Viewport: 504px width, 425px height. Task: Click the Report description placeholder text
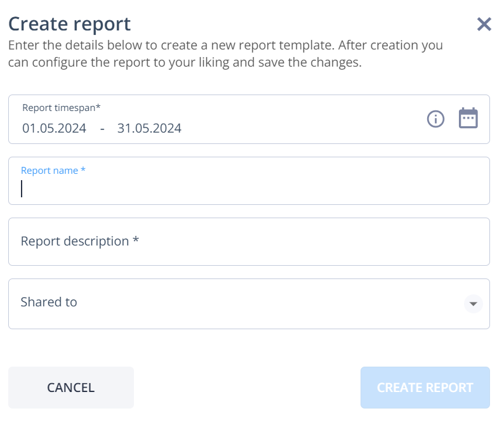80,241
